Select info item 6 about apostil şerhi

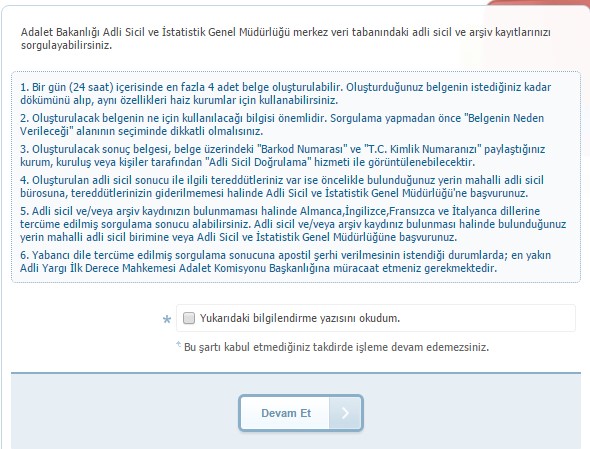tap(285, 262)
